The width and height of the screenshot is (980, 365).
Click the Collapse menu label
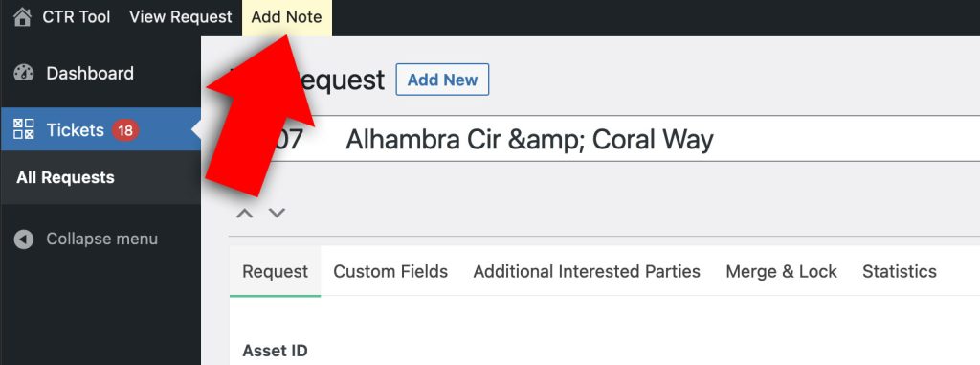pos(101,240)
